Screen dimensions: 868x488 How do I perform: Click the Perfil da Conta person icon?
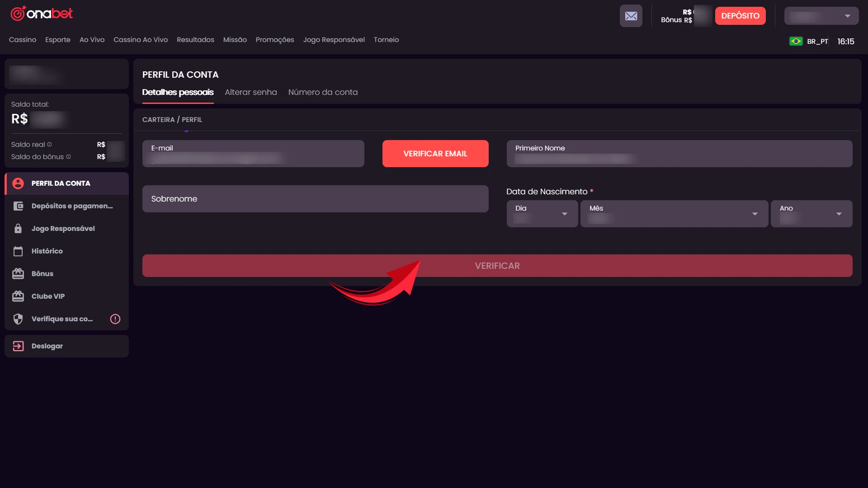18,183
